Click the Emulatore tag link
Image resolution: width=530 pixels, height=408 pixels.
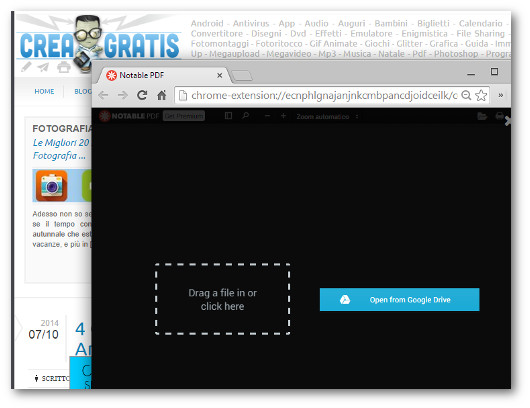pyautogui.click(x=371, y=33)
